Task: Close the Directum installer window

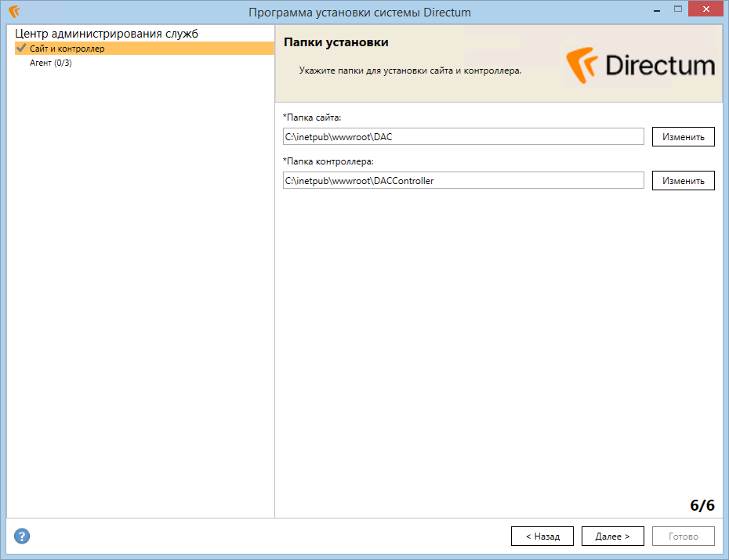Action: coord(705,9)
